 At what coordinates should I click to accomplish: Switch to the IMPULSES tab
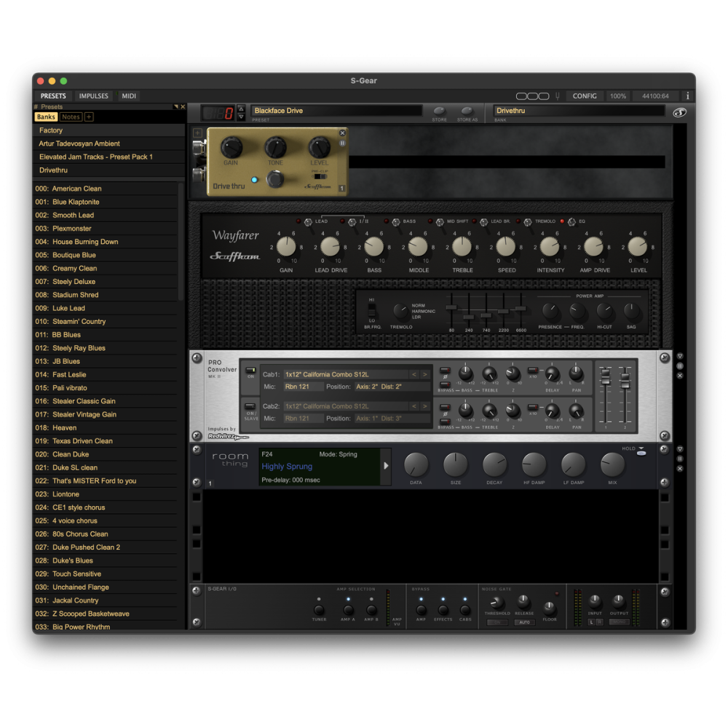pyautogui.click(x=93, y=96)
